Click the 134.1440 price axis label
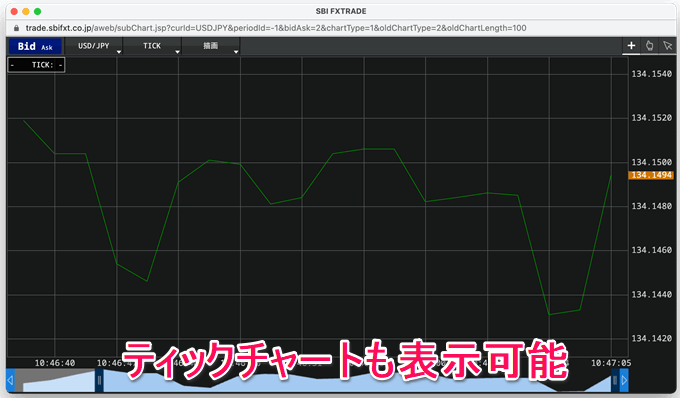The height and width of the screenshot is (398, 680). coord(651,294)
